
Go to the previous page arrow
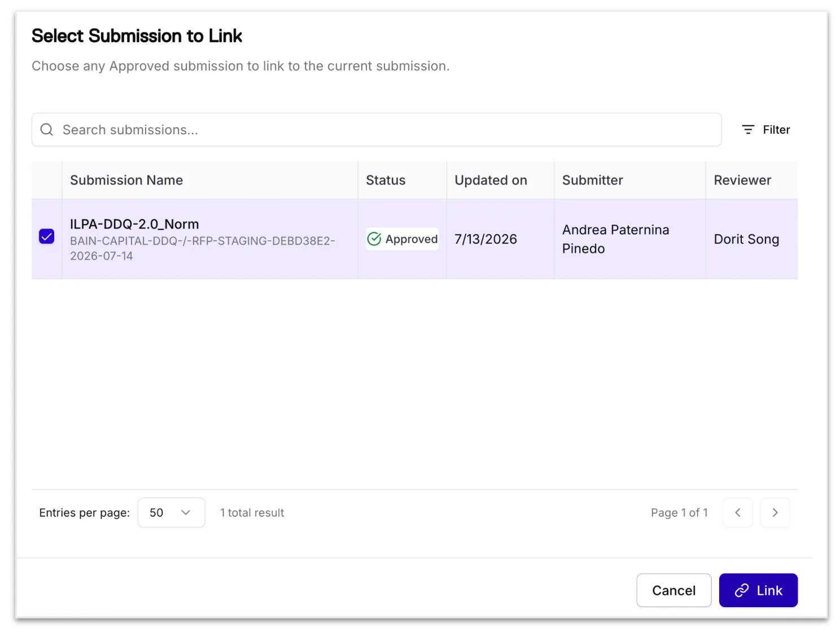pyautogui.click(x=737, y=512)
